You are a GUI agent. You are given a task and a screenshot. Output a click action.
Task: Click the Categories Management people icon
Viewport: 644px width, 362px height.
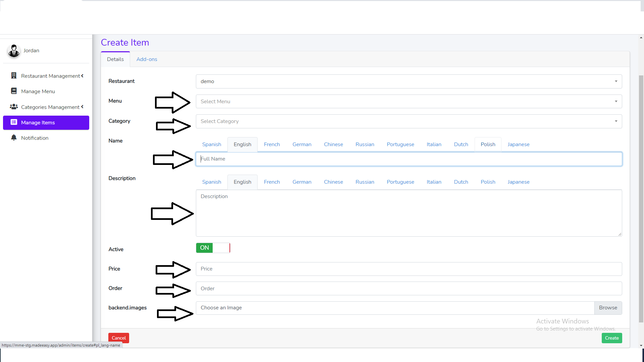(14, 107)
